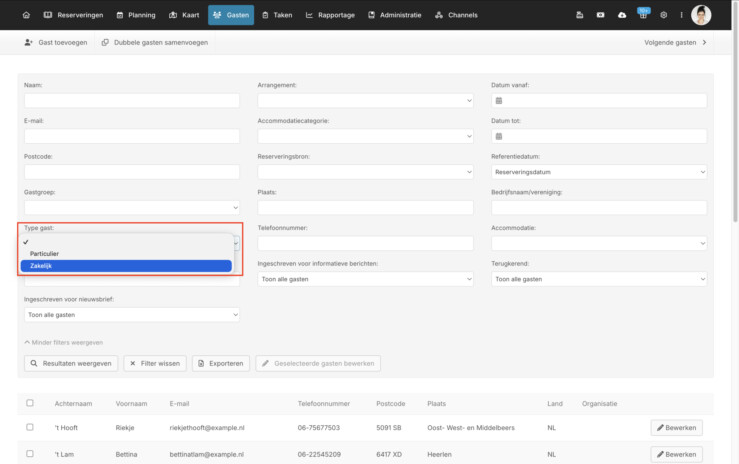Click Exporteren button

pyautogui.click(x=221, y=363)
